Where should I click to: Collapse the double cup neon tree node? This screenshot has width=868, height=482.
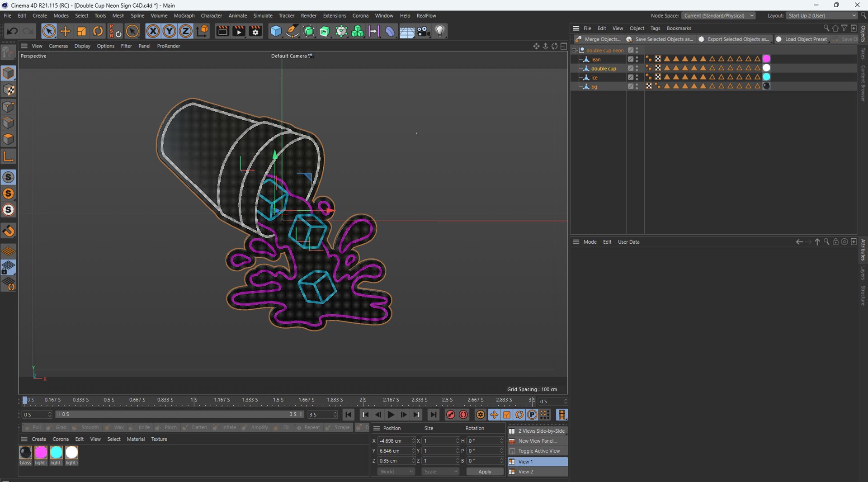[x=574, y=50]
